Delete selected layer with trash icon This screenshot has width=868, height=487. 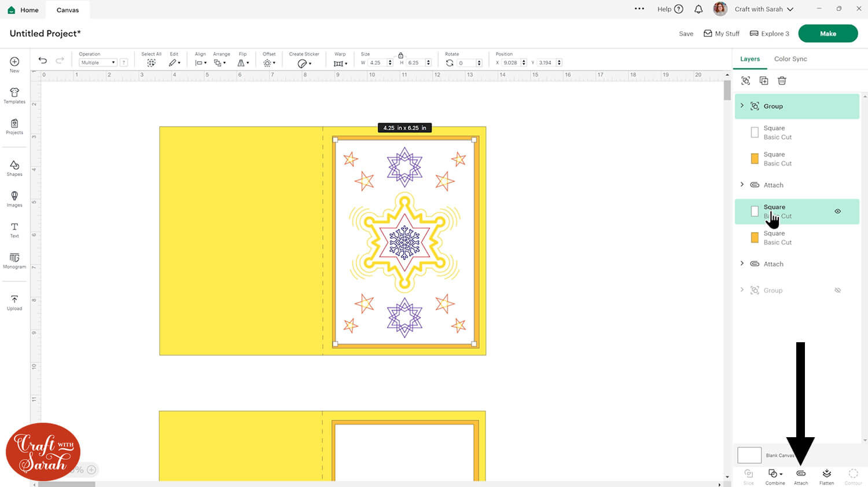pyautogui.click(x=782, y=81)
